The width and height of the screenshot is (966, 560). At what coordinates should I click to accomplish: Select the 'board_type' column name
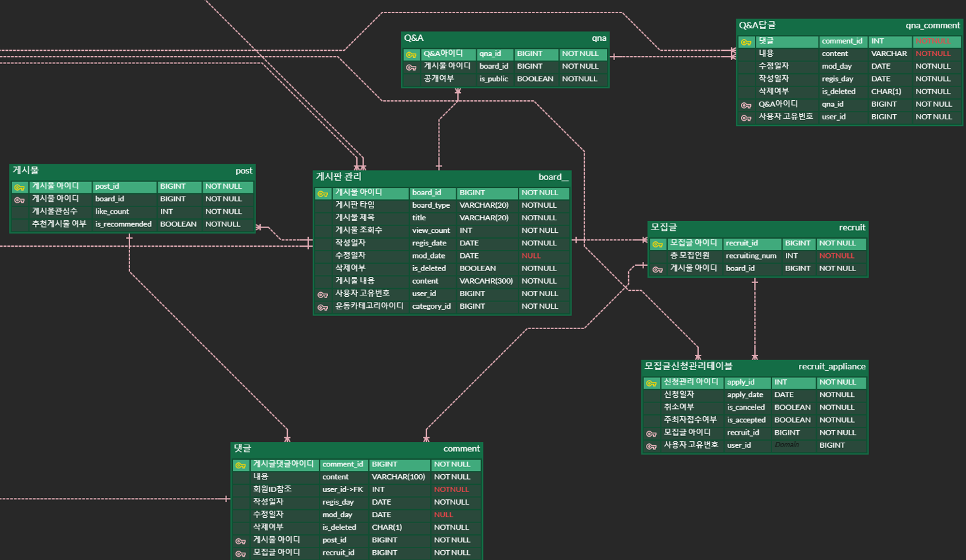click(431, 205)
